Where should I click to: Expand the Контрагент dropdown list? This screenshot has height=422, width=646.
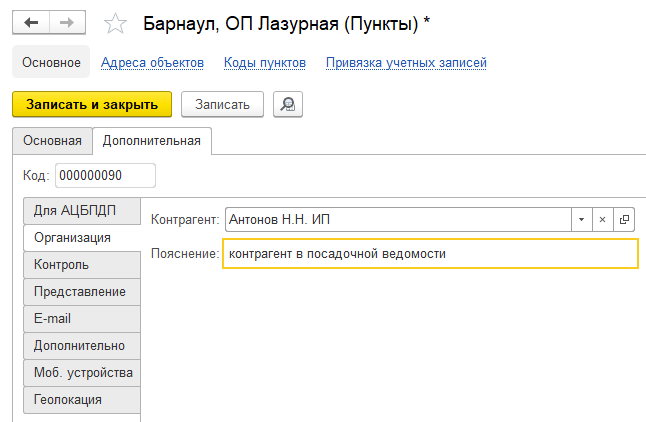[x=580, y=219]
